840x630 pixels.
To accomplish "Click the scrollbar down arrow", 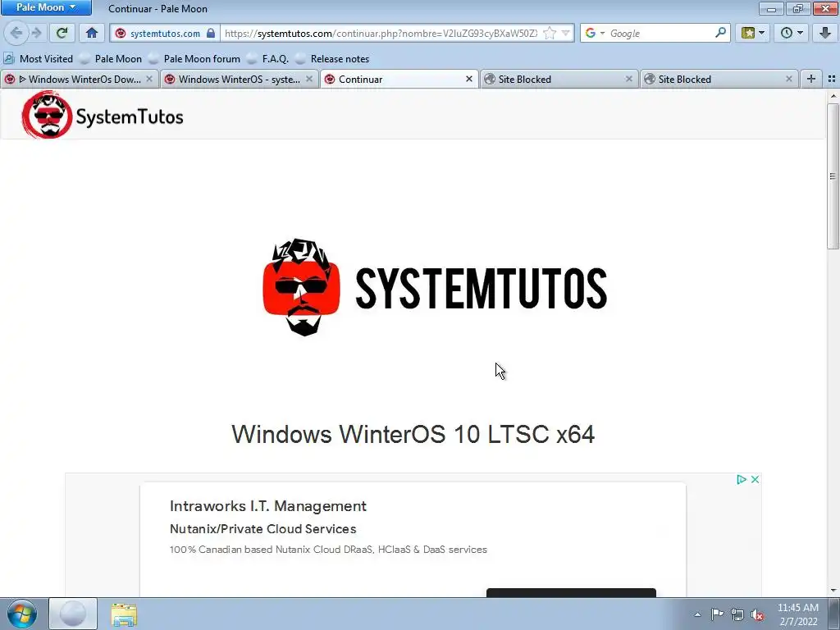I will pyautogui.click(x=833, y=591).
